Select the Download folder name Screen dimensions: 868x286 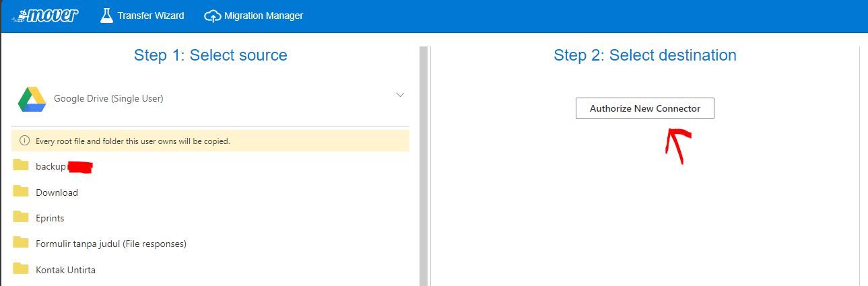click(x=57, y=192)
